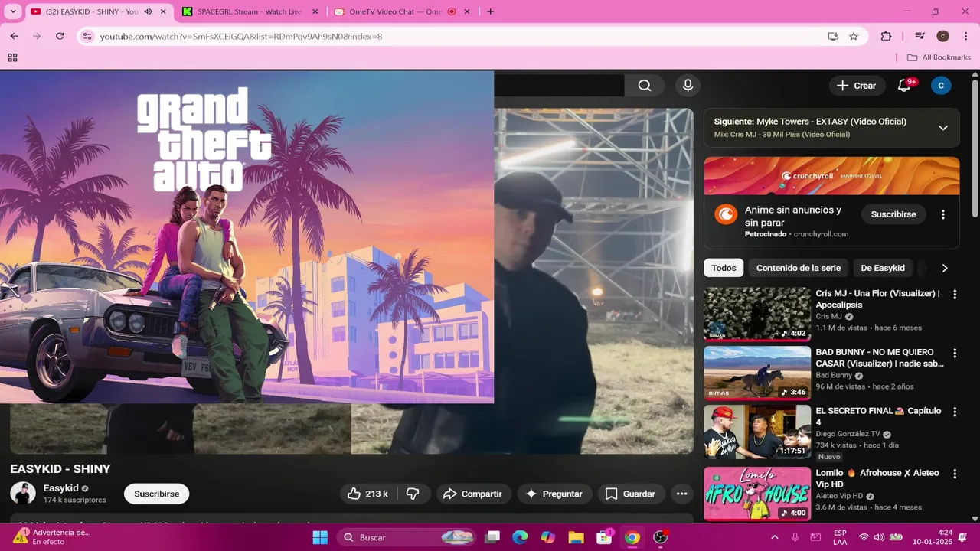Start voice search with the microphone icon
Screen dimensions: 980x551
(688, 86)
